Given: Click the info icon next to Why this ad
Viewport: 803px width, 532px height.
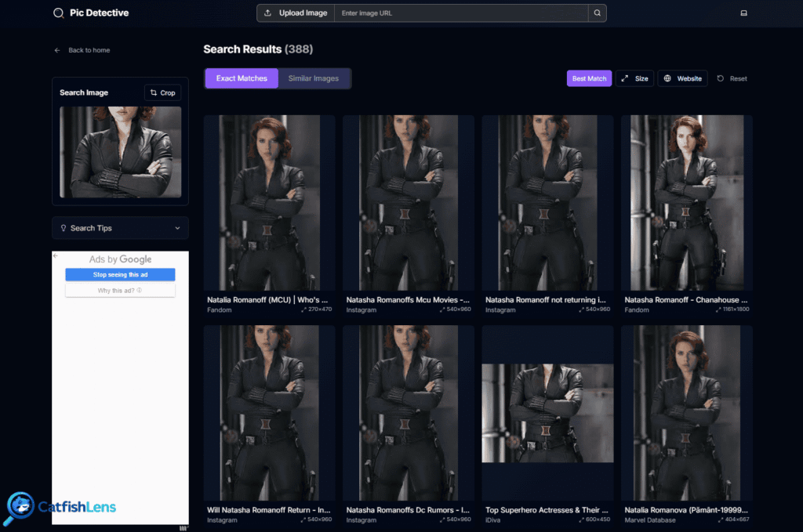Looking at the screenshot, I should [140, 290].
